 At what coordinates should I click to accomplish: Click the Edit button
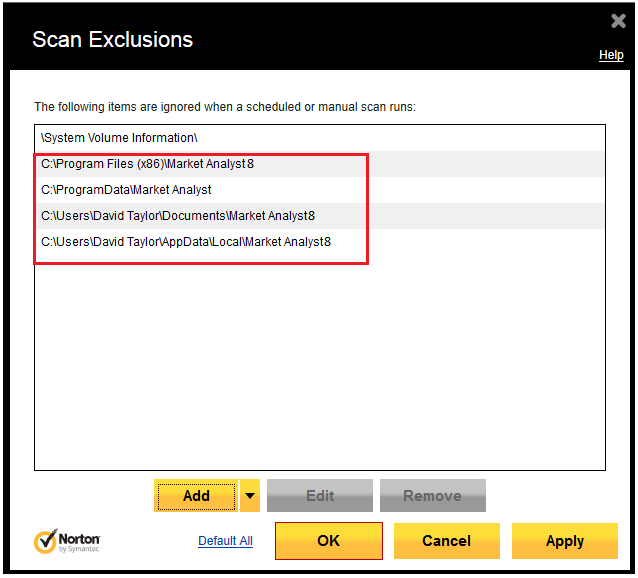coord(320,495)
